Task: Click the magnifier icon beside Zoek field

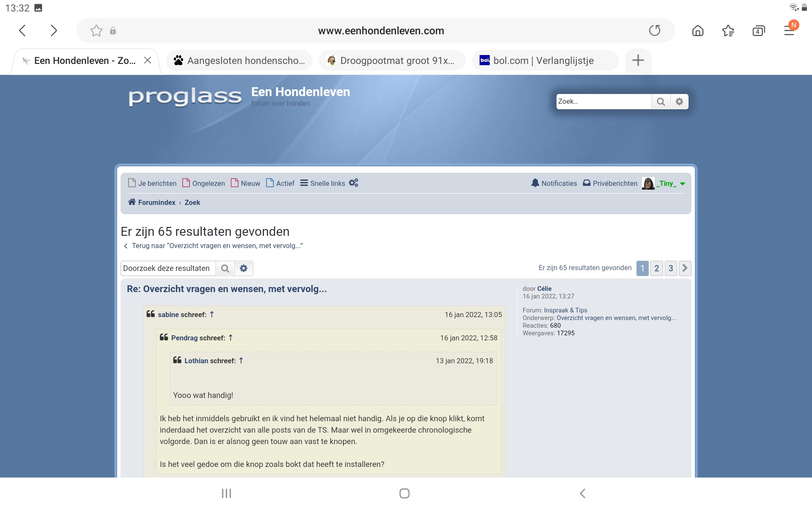Action: [x=661, y=102]
